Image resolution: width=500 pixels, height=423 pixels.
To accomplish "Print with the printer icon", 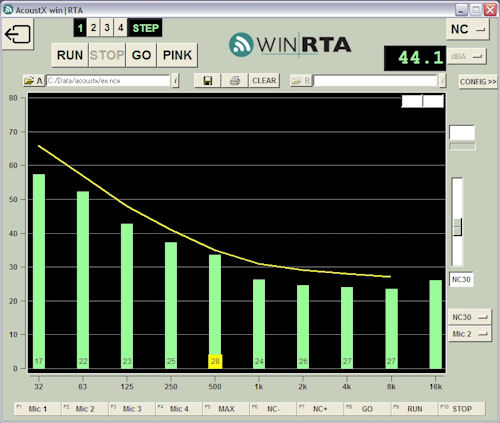I will point(235,81).
